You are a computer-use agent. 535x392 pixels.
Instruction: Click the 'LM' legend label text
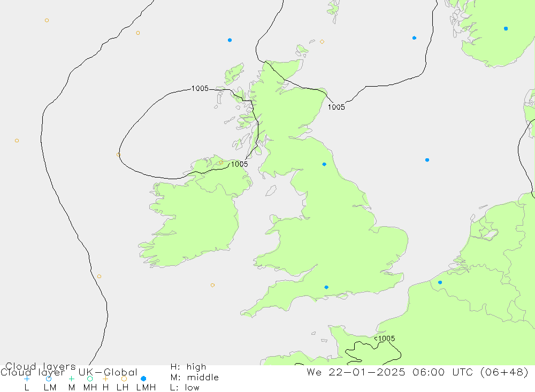pyautogui.click(x=50, y=388)
